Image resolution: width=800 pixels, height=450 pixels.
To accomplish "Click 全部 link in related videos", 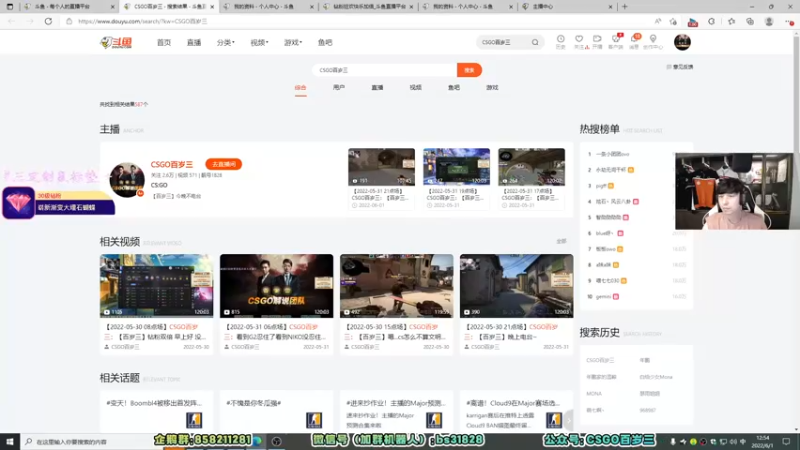I will (561, 241).
